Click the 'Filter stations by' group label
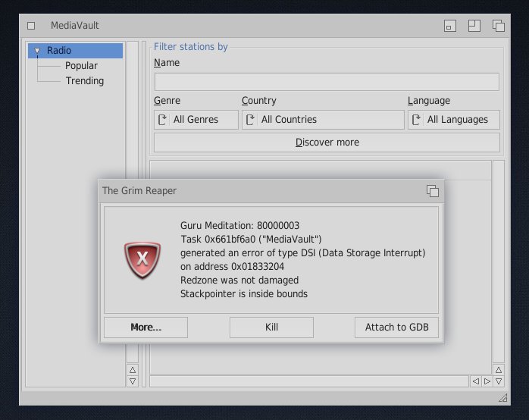This screenshot has width=529, height=420. 191,47
